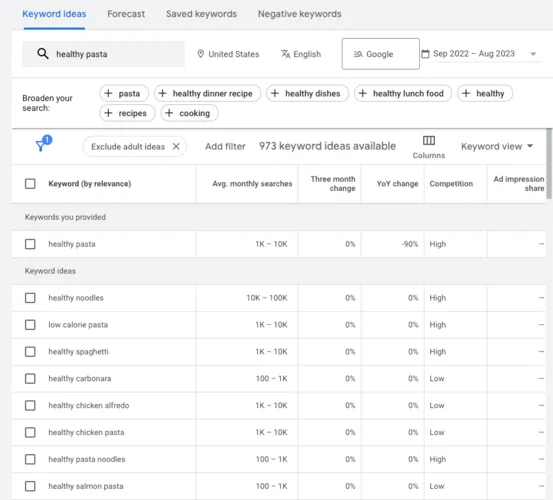Open the date range dropdown arrow
Viewport: 553px width, 500px height.
pos(533,54)
